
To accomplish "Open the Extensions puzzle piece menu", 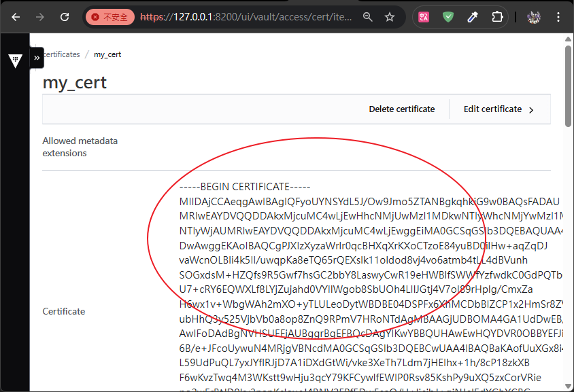I will 498,17.
